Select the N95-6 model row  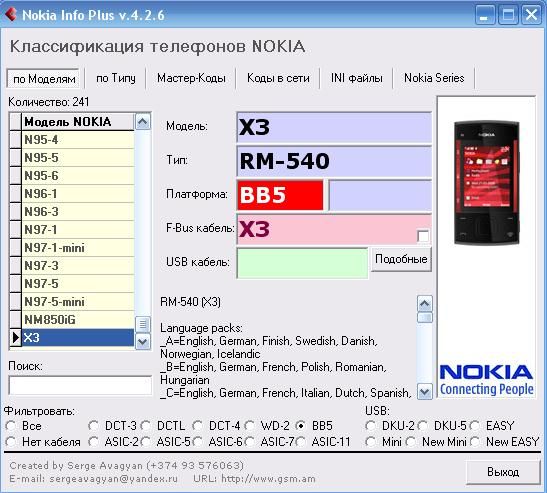78,176
